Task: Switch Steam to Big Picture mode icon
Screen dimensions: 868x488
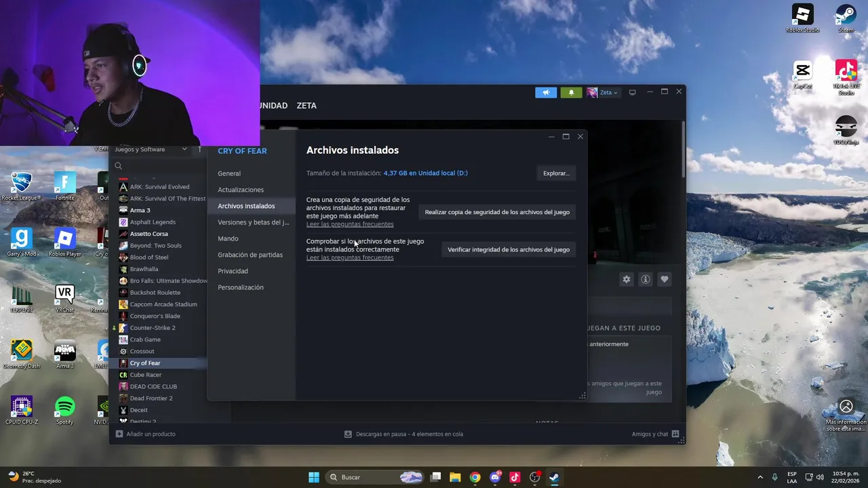Action: tap(632, 93)
